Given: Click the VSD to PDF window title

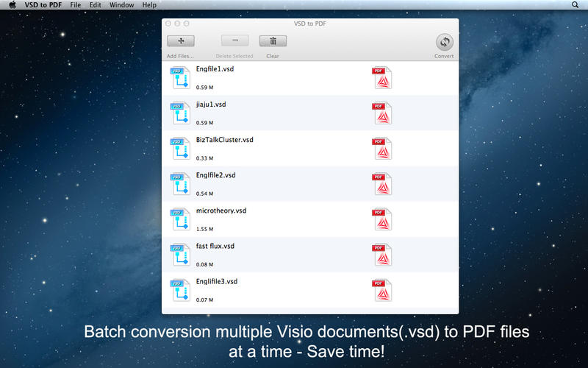Looking at the screenshot, I should click(x=309, y=24).
